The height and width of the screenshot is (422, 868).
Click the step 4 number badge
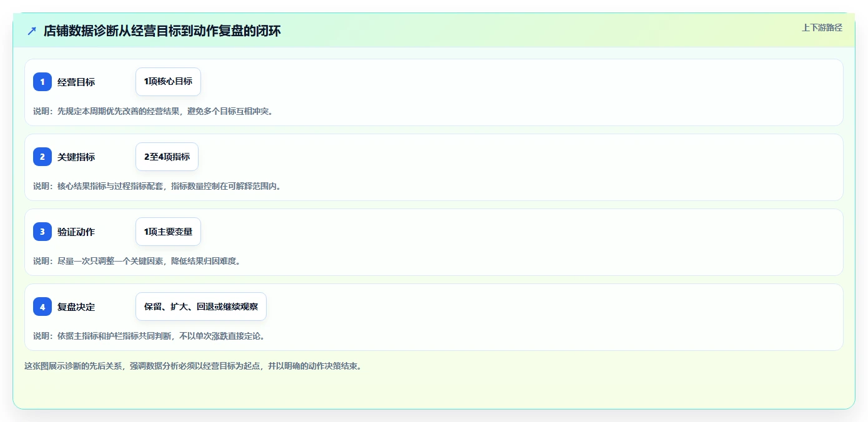click(x=42, y=307)
